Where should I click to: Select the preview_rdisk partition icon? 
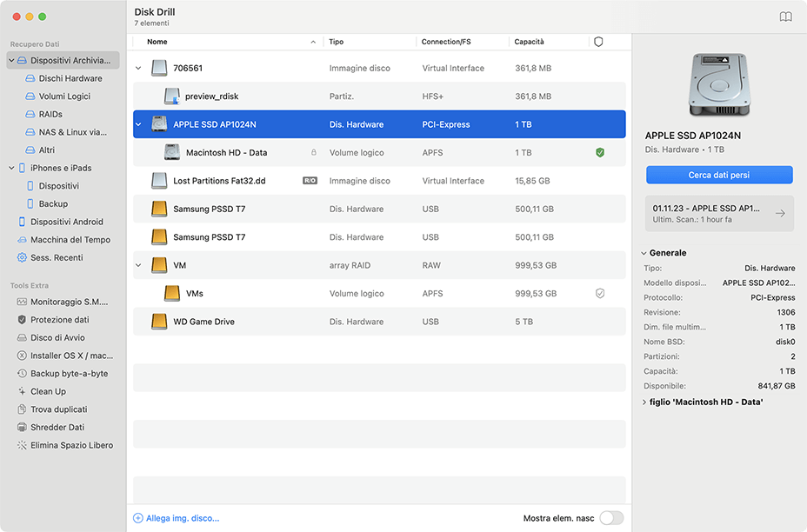(x=172, y=96)
